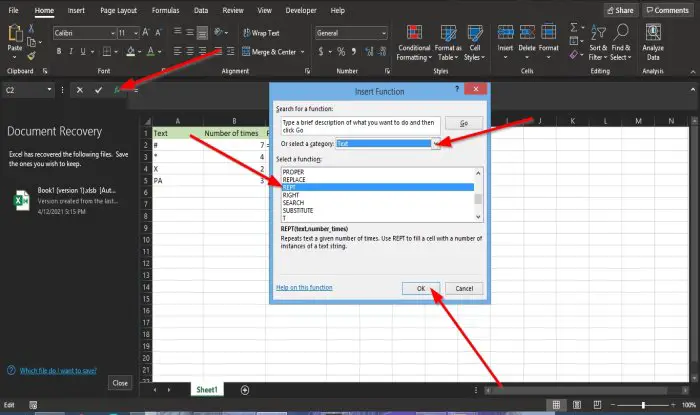Open General number format dropdown
Viewport: 700px width, 415px height.
384,33
